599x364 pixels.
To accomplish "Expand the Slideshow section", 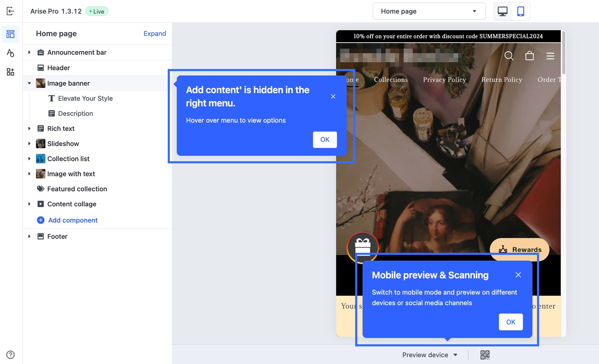I will 29,144.
